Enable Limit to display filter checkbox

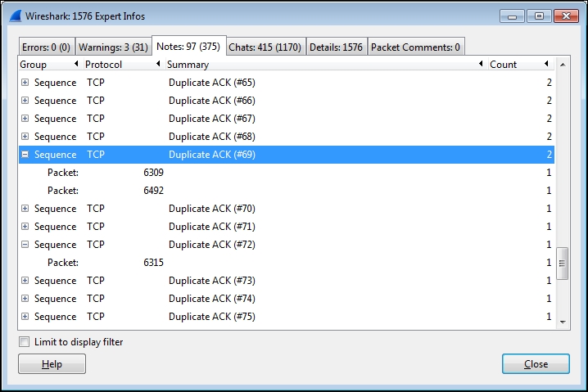pyautogui.click(x=25, y=342)
